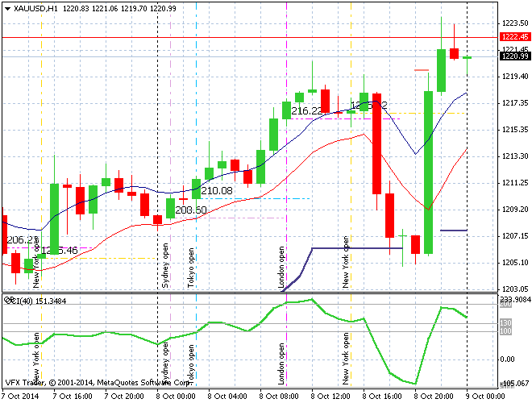This screenshot has height=403, width=532.
Task: Click the 8 Oct 12:00 time label
Action: 330,397
